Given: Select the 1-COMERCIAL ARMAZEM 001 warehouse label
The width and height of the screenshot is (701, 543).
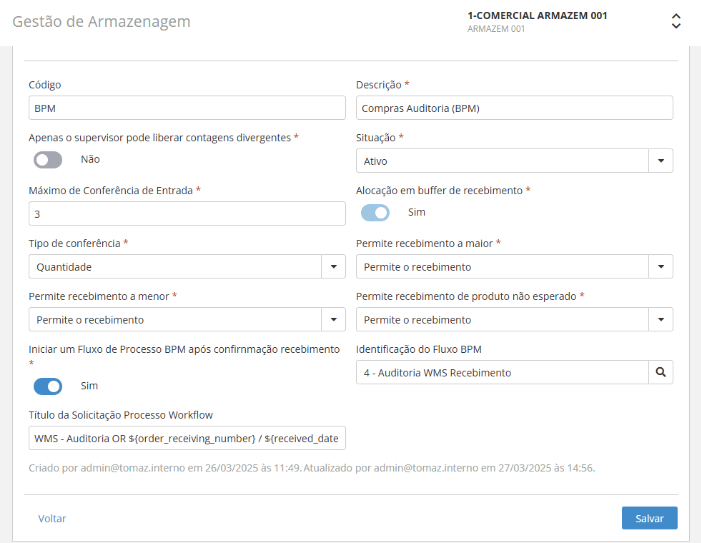Looking at the screenshot, I should pos(537,16).
